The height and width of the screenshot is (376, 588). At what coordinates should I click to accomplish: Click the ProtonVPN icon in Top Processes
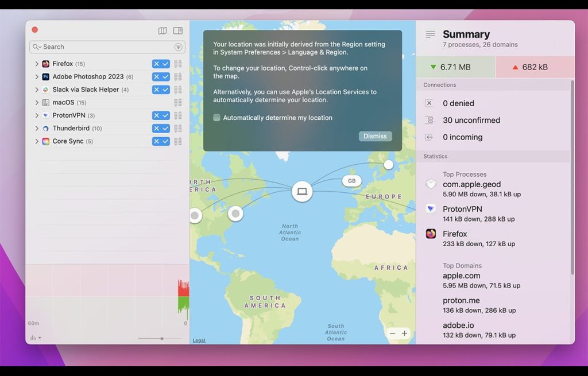pos(431,209)
